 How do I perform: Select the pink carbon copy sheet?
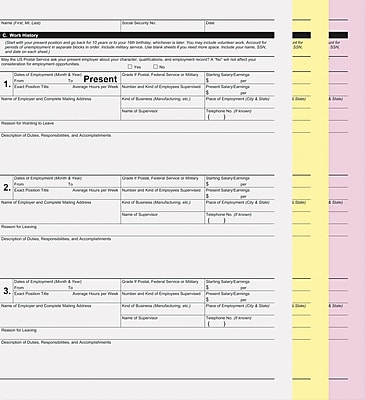(x=347, y=200)
